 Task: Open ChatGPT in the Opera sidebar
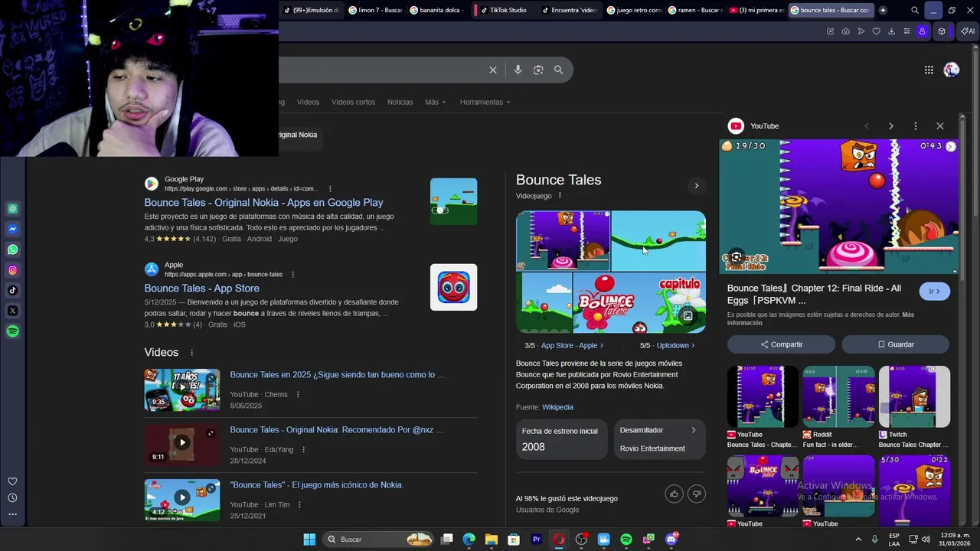pos(13,208)
